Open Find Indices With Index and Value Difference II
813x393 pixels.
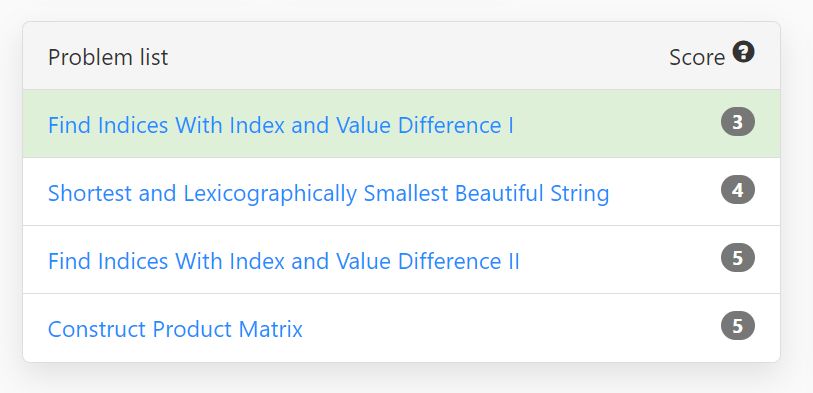pos(283,261)
